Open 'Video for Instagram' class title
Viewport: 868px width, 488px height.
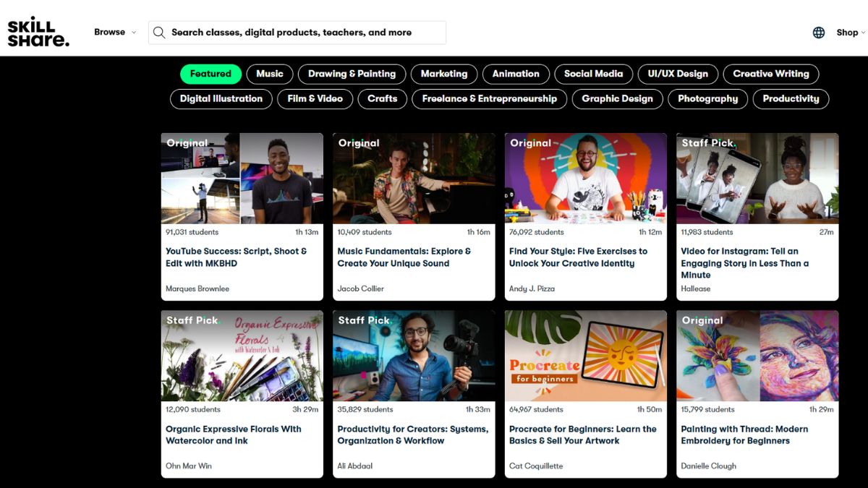click(x=745, y=263)
